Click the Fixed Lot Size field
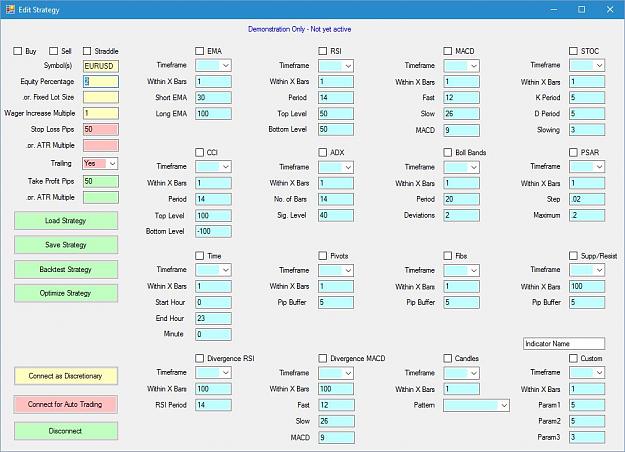 (x=100, y=97)
